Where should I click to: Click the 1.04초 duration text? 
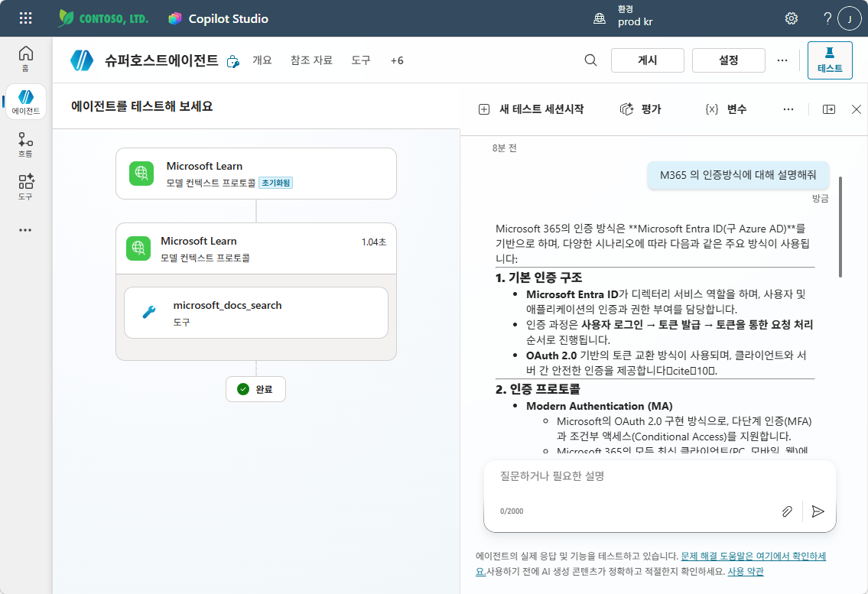point(374,242)
